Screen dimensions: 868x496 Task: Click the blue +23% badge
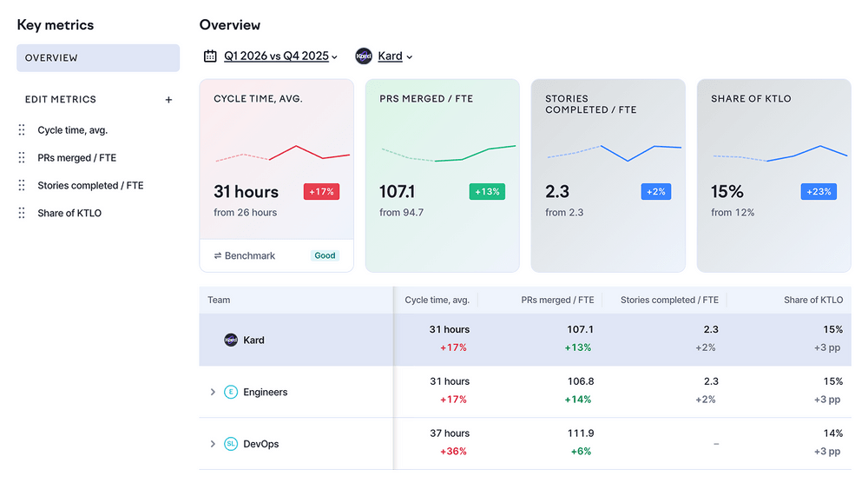tap(819, 192)
